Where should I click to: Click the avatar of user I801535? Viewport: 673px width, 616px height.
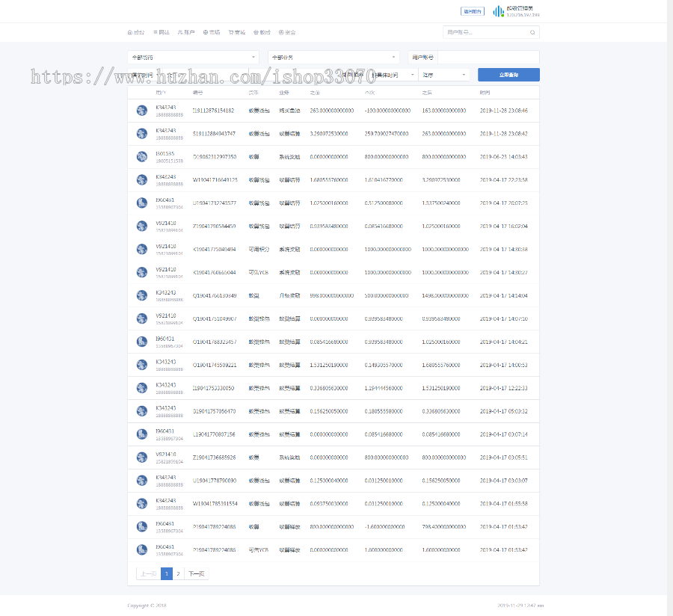pos(142,157)
